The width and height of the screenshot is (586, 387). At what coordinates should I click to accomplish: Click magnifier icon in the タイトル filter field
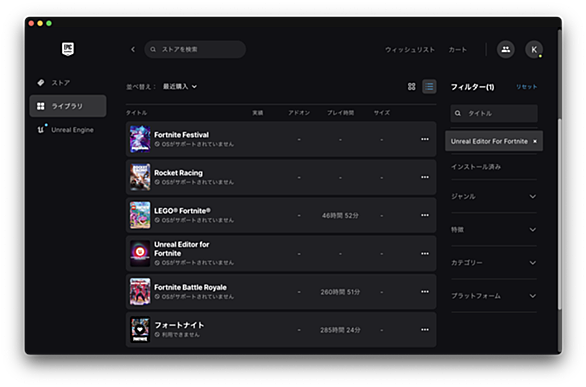click(x=458, y=113)
